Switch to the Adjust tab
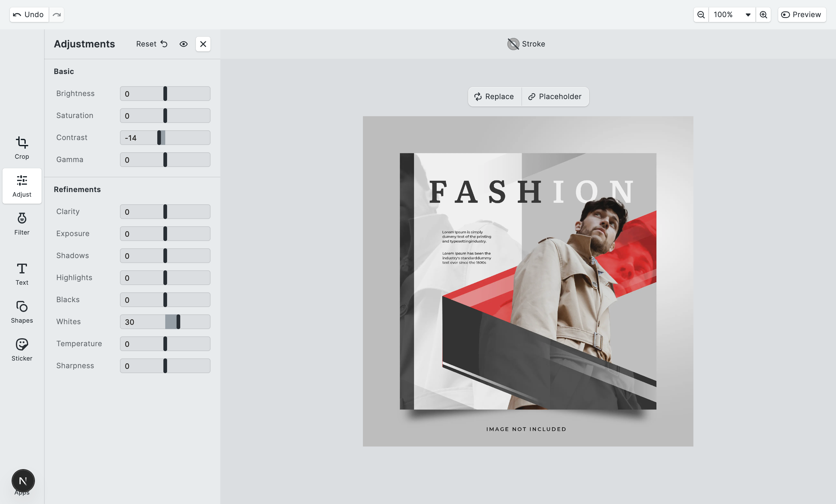Viewport: 836px width, 504px height. (22, 186)
